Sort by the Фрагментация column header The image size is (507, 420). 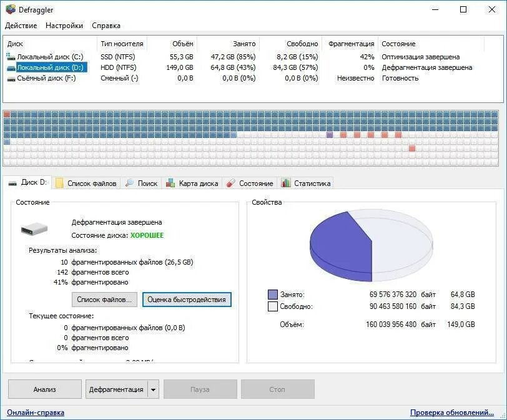[x=351, y=44]
